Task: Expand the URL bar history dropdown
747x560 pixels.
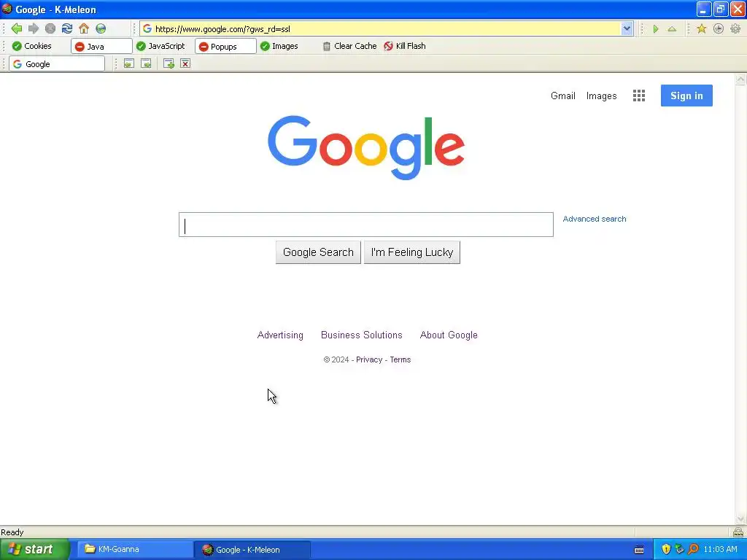Action: 627,29
